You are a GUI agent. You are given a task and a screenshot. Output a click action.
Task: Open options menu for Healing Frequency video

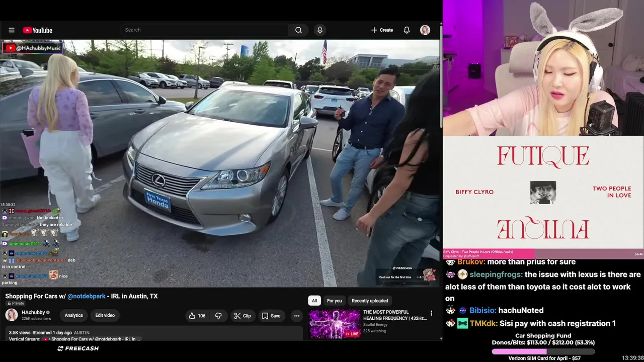pyautogui.click(x=431, y=313)
